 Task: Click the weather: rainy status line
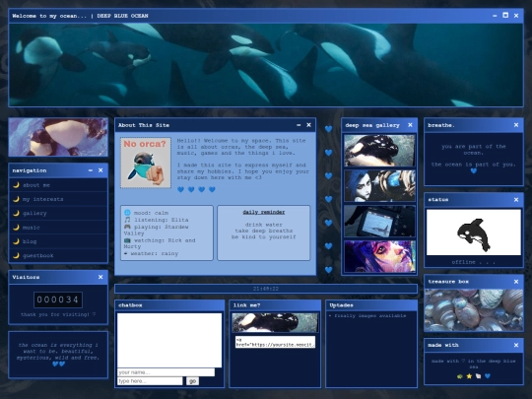[x=151, y=253]
